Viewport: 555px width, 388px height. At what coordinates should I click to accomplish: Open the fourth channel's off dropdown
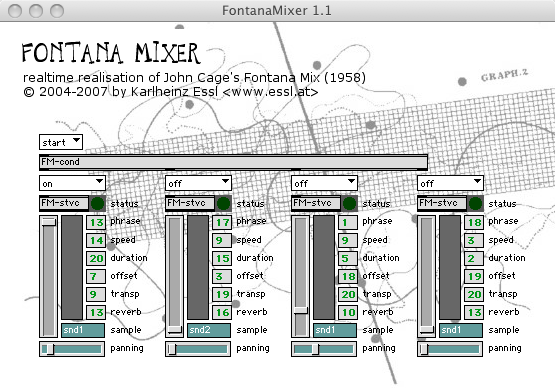click(x=450, y=183)
